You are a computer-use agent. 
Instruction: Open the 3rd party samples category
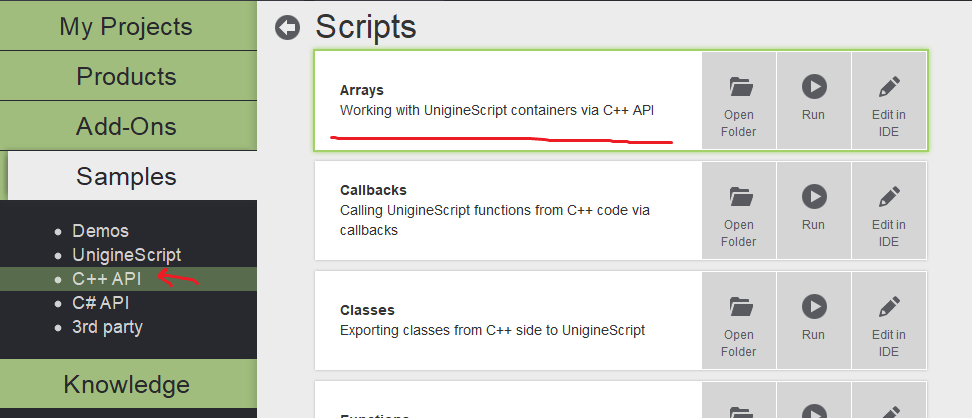pyautogui.click(x=107, y=327)
